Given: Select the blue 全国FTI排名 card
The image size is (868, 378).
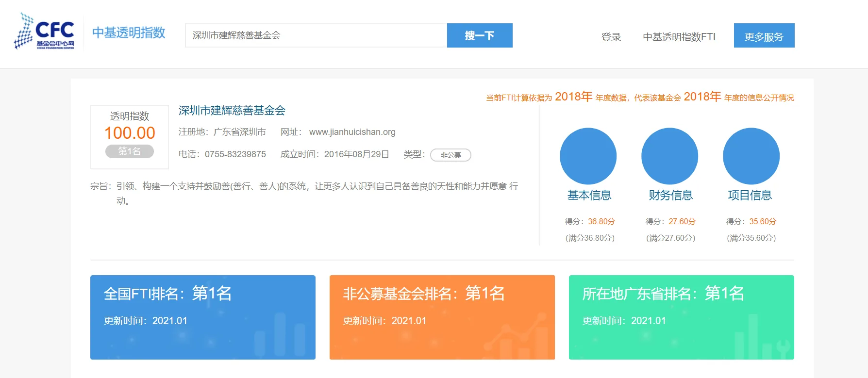Looking at the screenshot, I should click(203, 317).
